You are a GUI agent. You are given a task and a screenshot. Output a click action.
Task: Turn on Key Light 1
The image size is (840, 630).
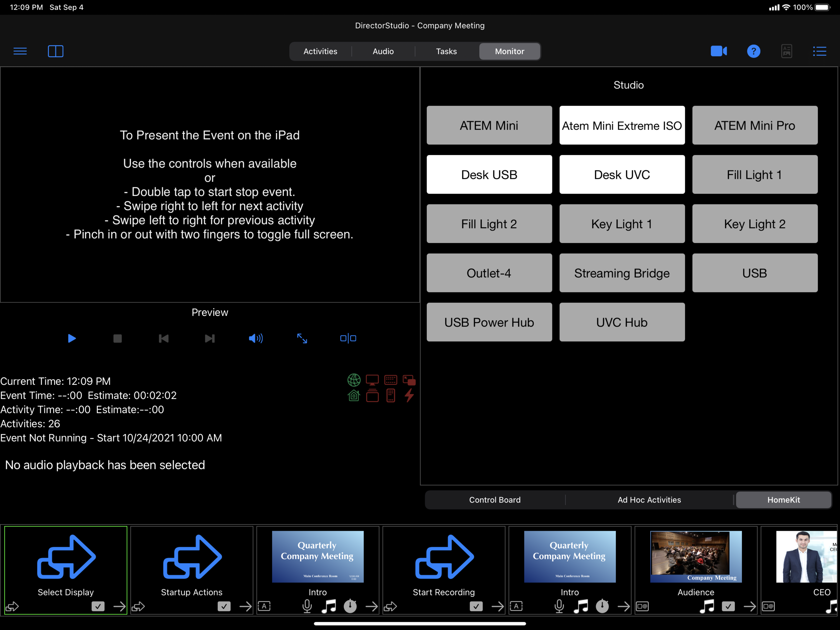pyautogui.click(x=622, y=224)
